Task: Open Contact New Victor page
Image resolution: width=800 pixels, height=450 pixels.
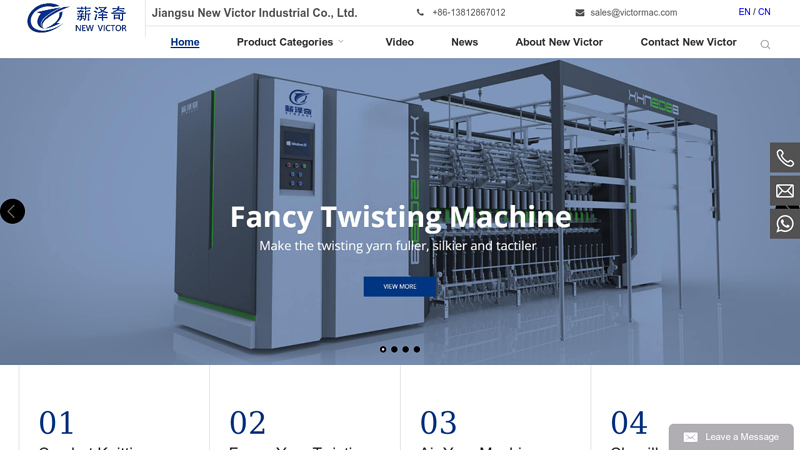Action: 688,42
